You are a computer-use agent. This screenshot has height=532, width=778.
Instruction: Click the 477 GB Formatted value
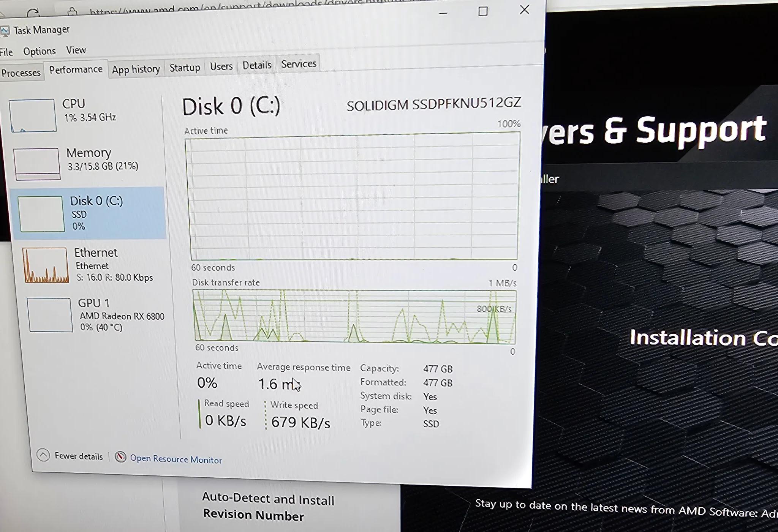(x=438, y=383)
